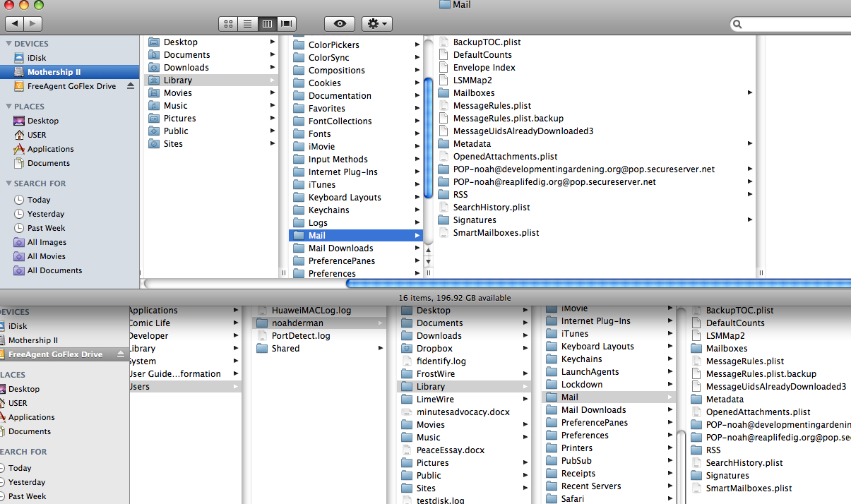Viewport: 851px width, 504px height.
Task: Expand RSS folder arrow in upper window
Action: coord(750,195)
